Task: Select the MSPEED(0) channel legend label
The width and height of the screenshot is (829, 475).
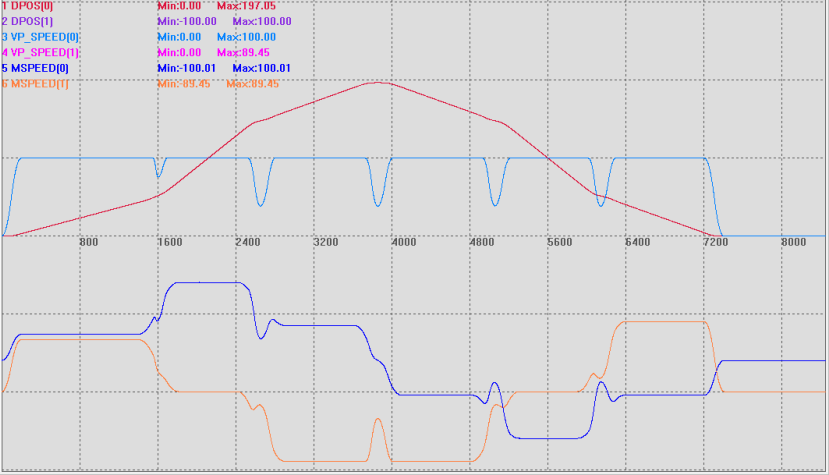Action: 35,68
